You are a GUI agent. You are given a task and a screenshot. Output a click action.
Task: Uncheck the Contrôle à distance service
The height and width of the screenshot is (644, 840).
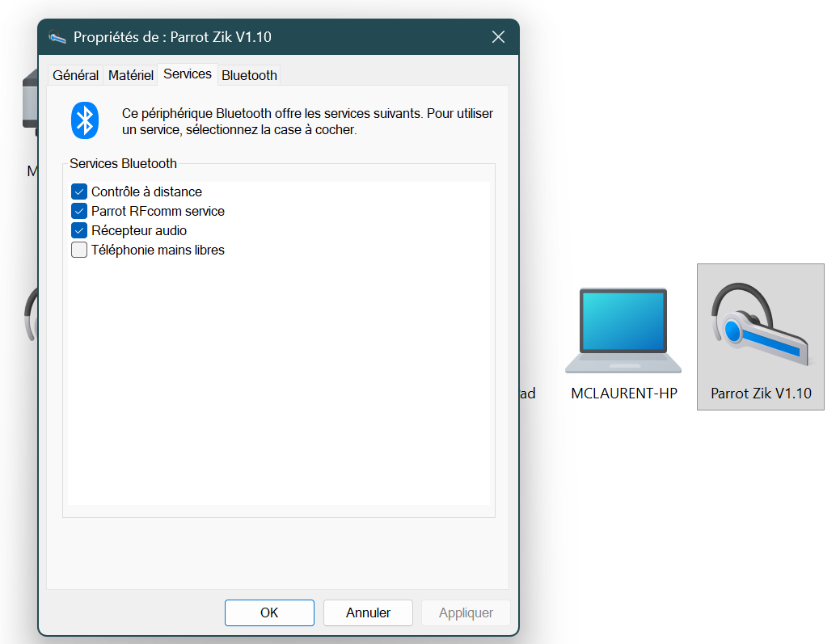(79, 192)
